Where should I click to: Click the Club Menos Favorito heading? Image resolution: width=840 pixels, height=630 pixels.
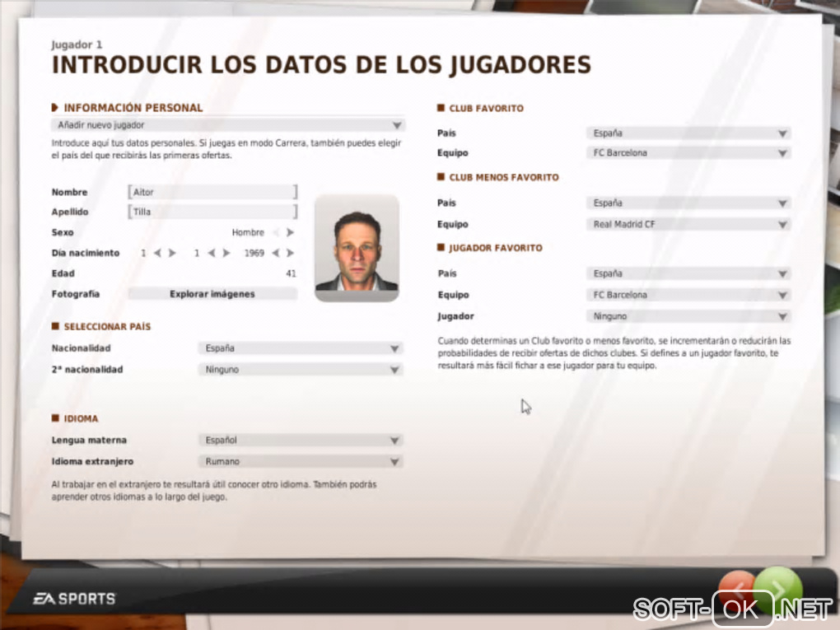click(504, 177)
